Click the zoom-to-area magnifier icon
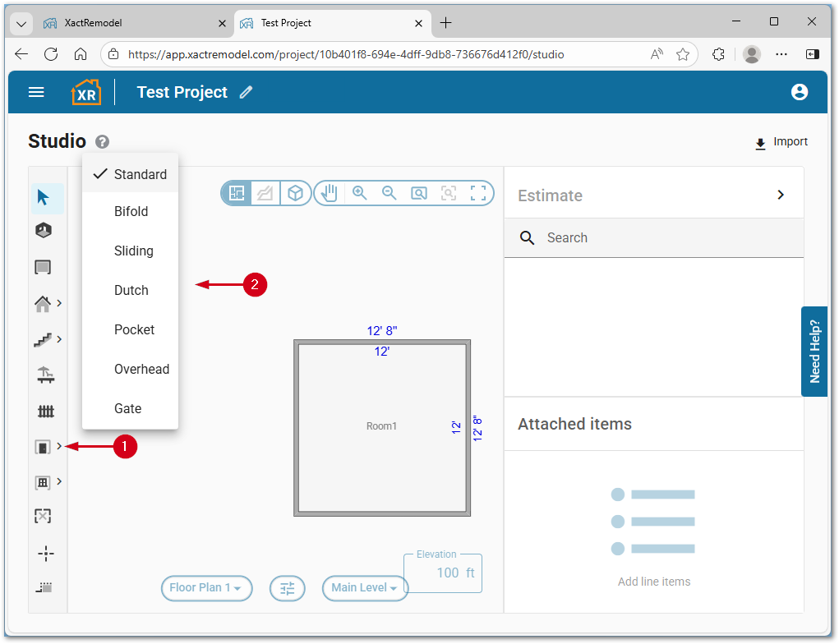839x644 pixels. 418,192
